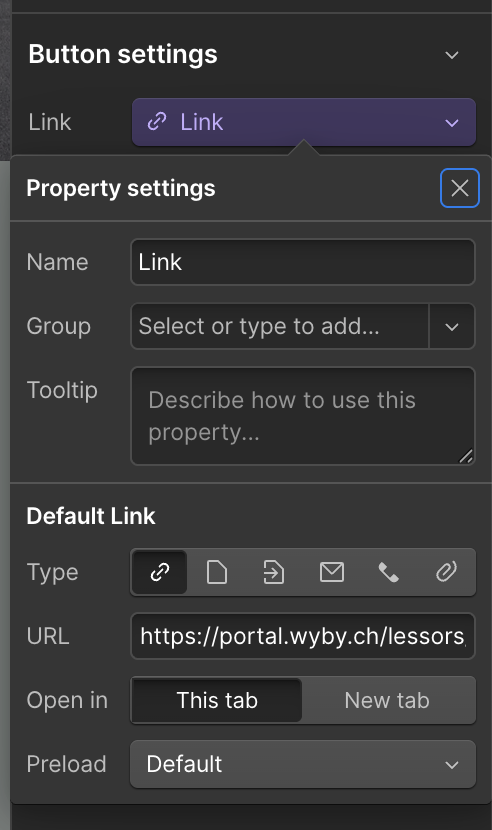Click the Default Link section heading
The image size is (492, 830).
(x=91, y=516)
